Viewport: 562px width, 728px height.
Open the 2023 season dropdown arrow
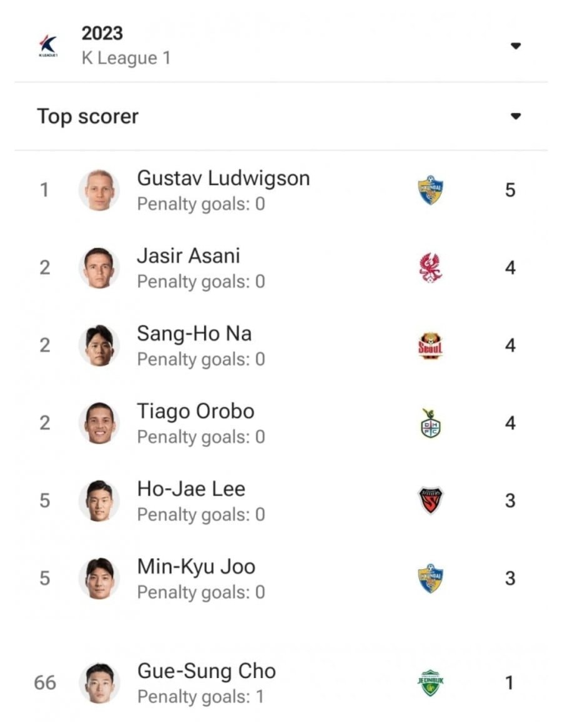[x=516, y=46]
